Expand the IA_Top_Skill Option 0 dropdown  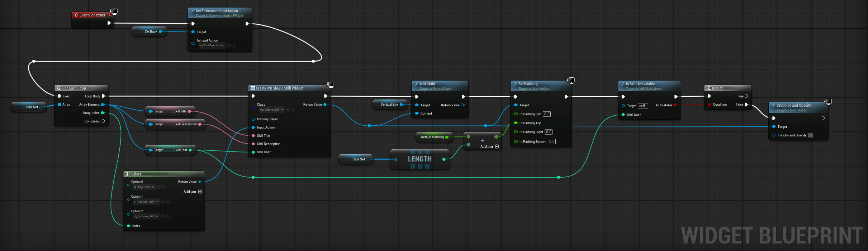(x=144, y=187)
